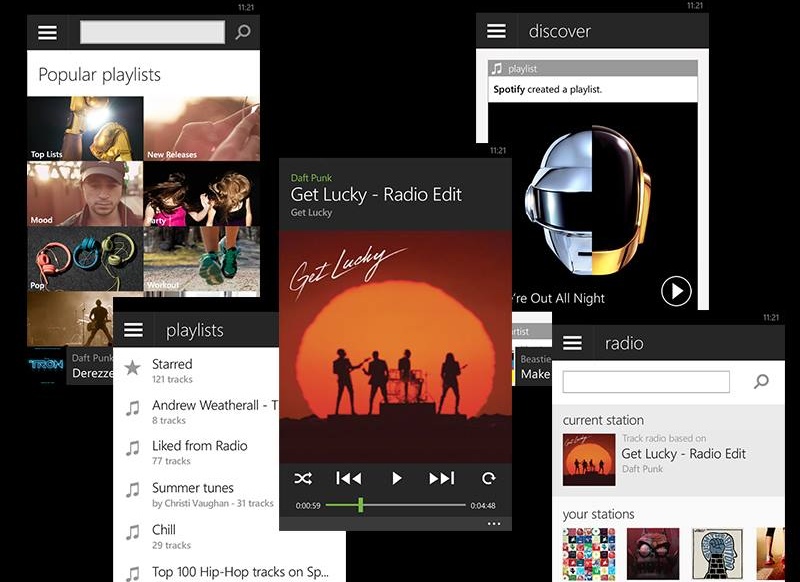This screenshot has height=582, width=800.
Task: Click the music note beside Andrew Weatherall
Action: coord(133,408)
